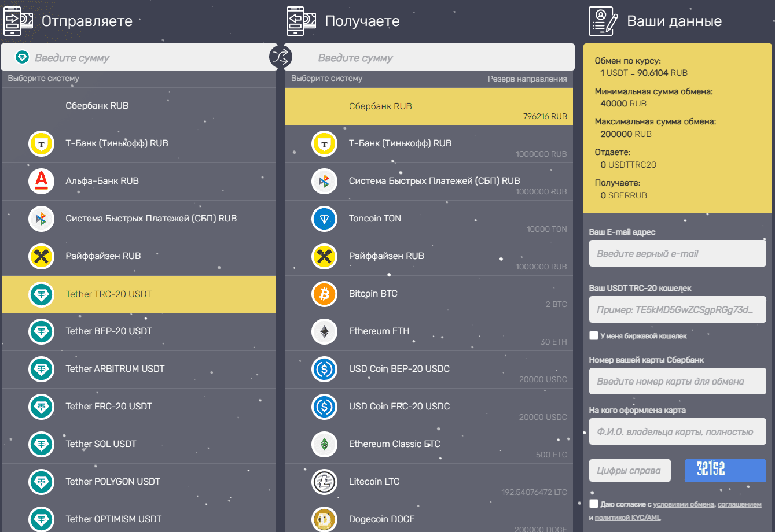
Task: Open the 'условиями обмена' link
Action: point(684,504)
